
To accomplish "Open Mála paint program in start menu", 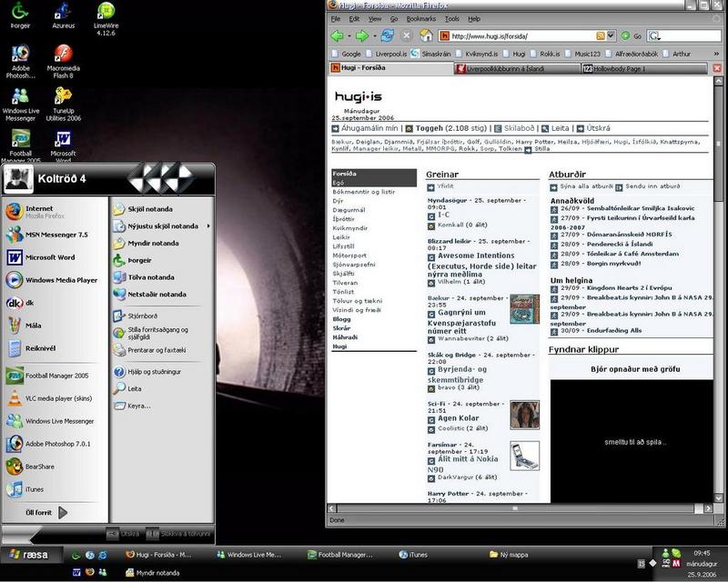I will point(55,326).
